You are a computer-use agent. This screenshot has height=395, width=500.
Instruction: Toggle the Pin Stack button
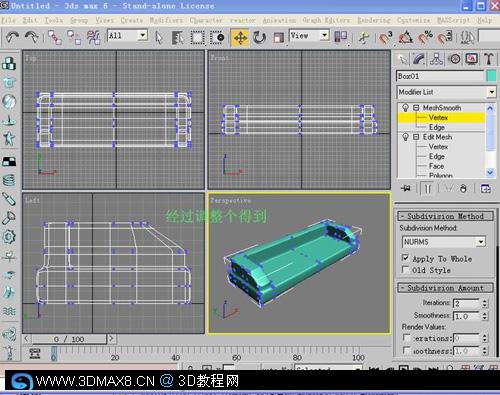click(x=406, y=189)
